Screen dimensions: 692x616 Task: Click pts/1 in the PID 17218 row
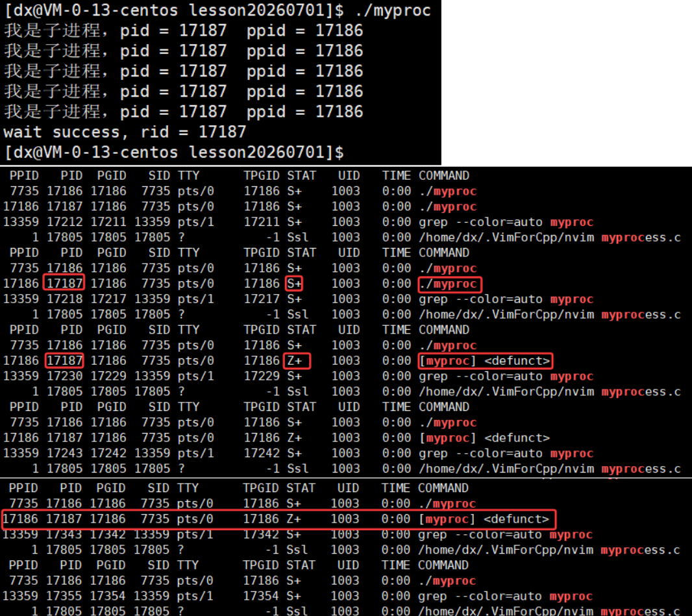(x=196, y=299)
